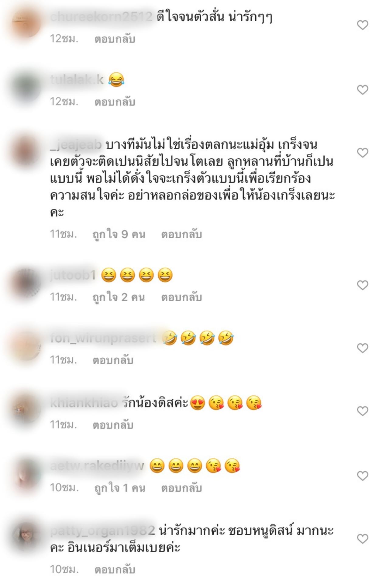Heart the comment with four squinting laugh emojis
The width and height of the screenshot is (389, 588).
coord(362,285)
